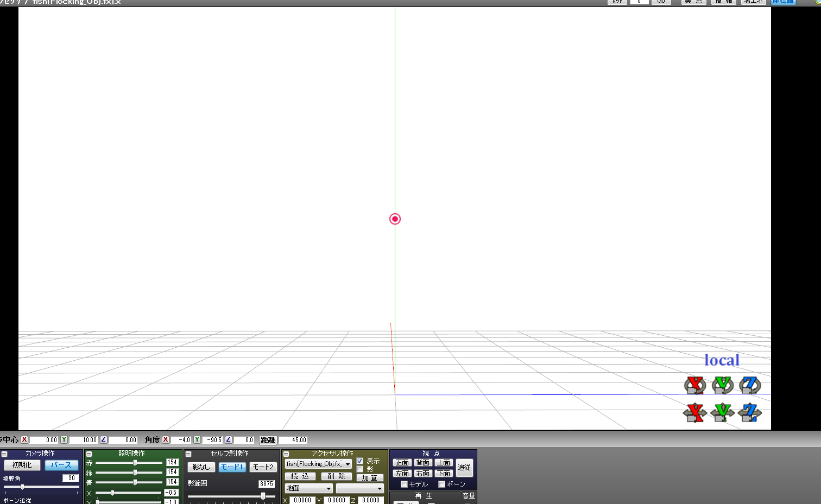Click the blue Z-axis move icon

click(x=750, y=413)
